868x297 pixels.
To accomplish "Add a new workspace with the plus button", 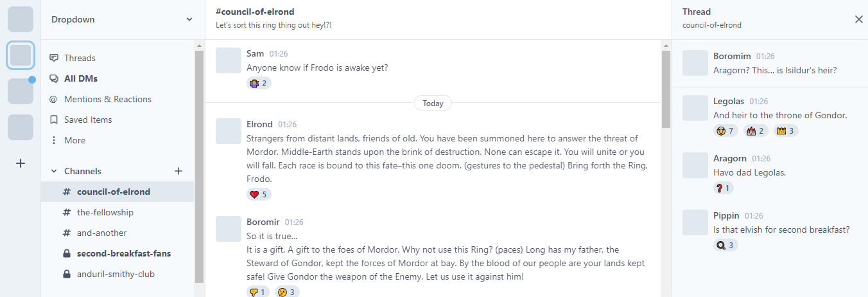I will coord(21,163).
